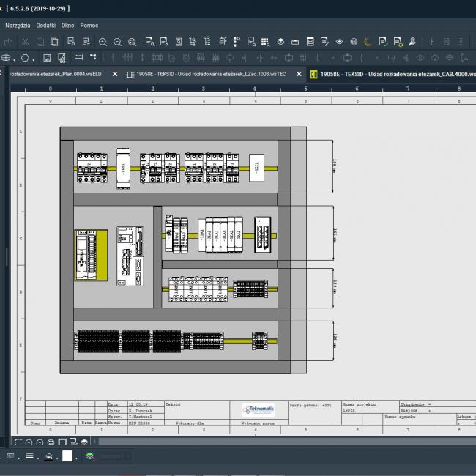The height and width of the screenshot is (476, 476).
Task: Click the globe icon in toolbar
Action: pyautogui.click(x=354, y=42)
